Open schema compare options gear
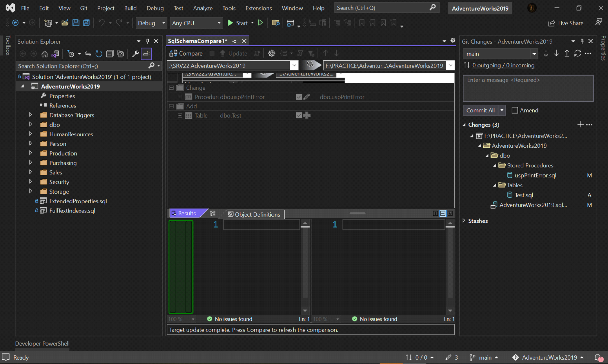This screenshot has height=364, width=608. coord(271,53)
